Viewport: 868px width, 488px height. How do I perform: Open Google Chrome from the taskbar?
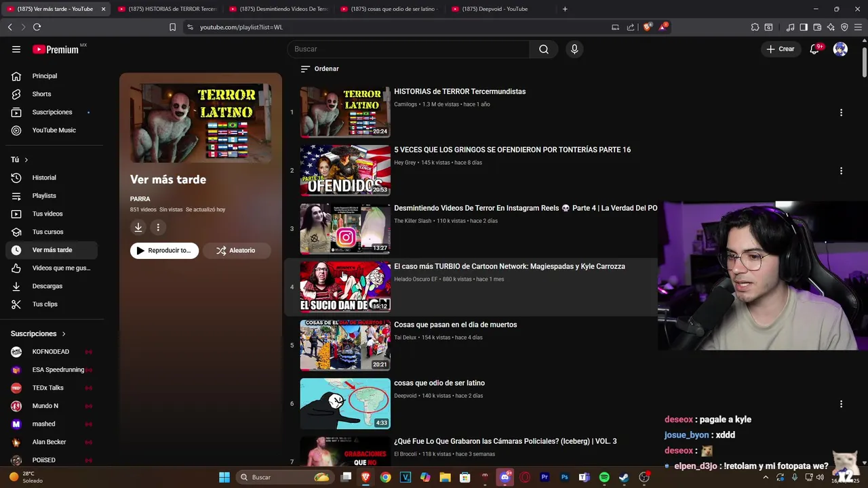(385, 477)
